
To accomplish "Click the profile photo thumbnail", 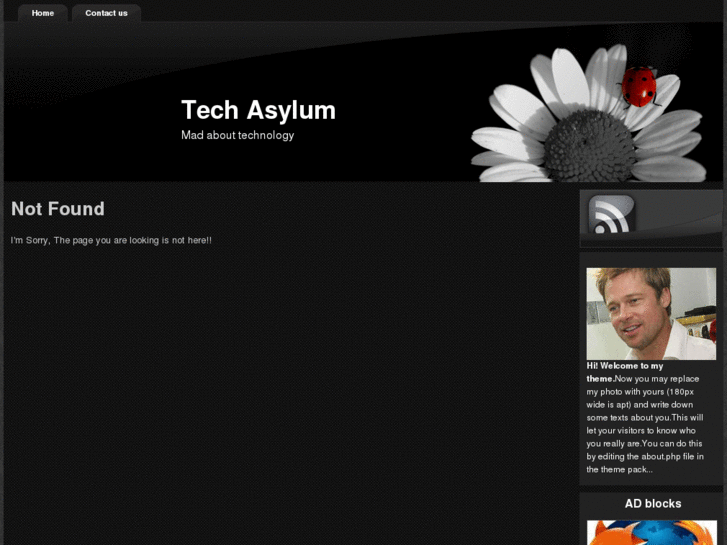I will pos(651,314).
